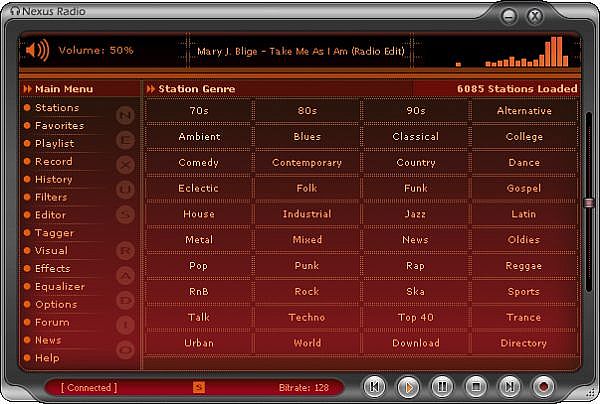The image size is (600, 404).
Task: Select the Rock genre
Action: coord(307,292)
